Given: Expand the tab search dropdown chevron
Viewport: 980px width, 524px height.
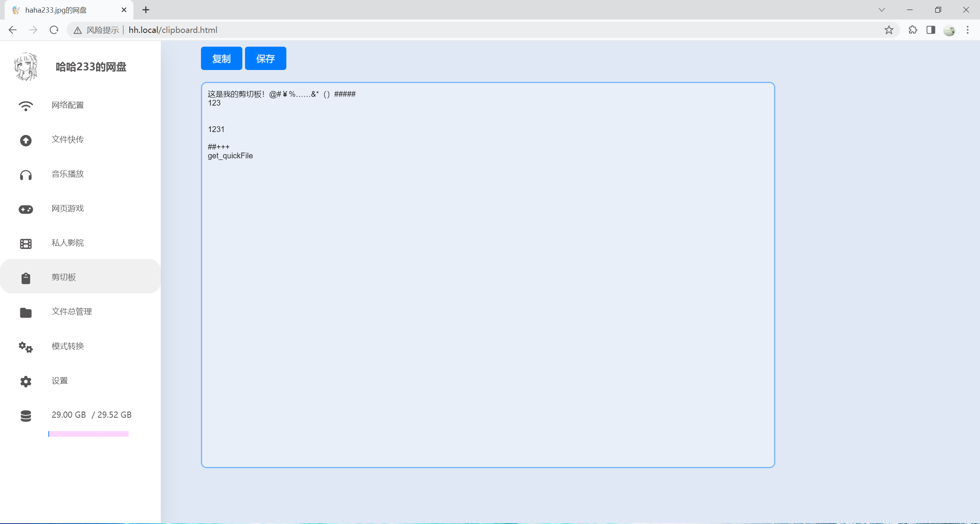Looking at the screenshot, I should click(x=882, y=10).
